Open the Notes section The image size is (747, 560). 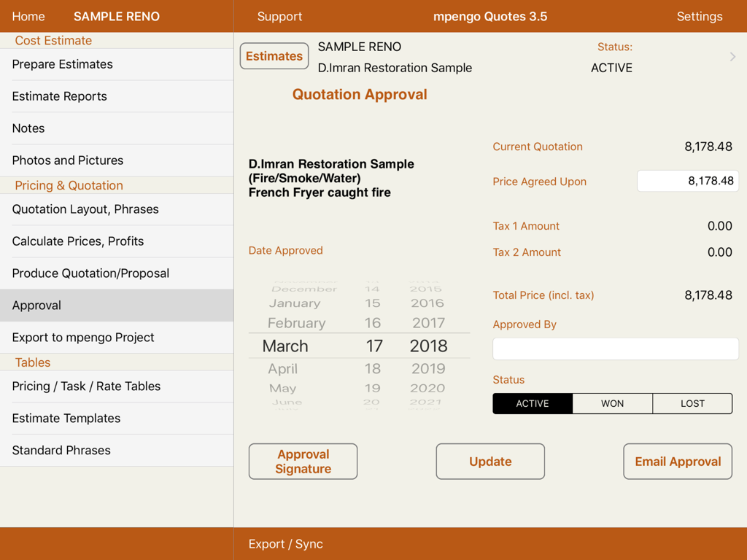click(x=28, y=128)
